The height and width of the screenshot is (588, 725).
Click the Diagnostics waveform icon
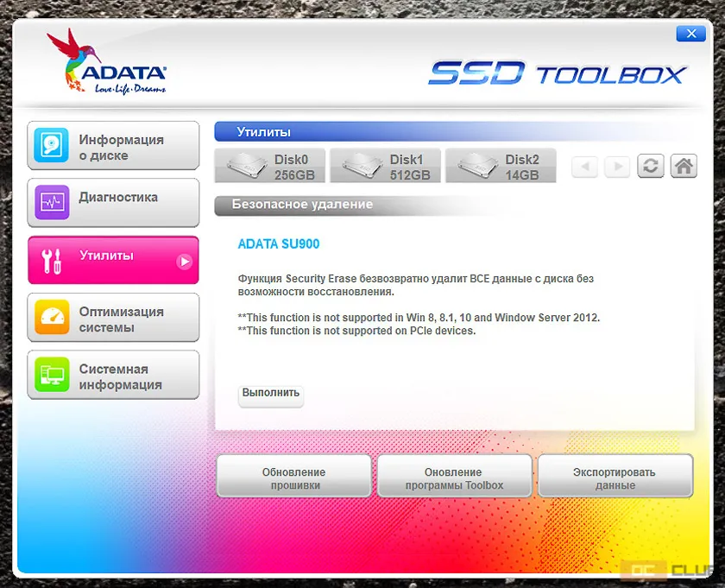click(x=51, y=203)
